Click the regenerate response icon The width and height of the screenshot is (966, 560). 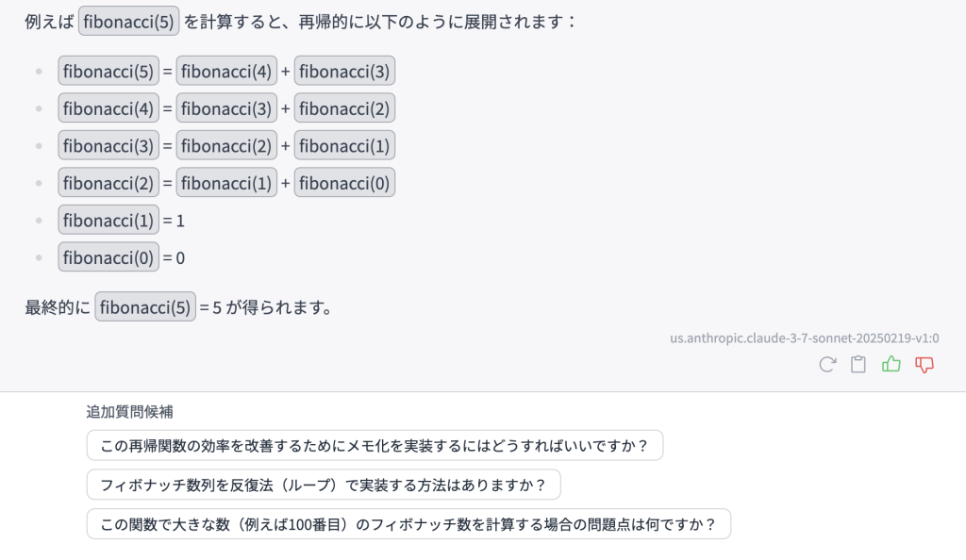(x=827, y=365)
